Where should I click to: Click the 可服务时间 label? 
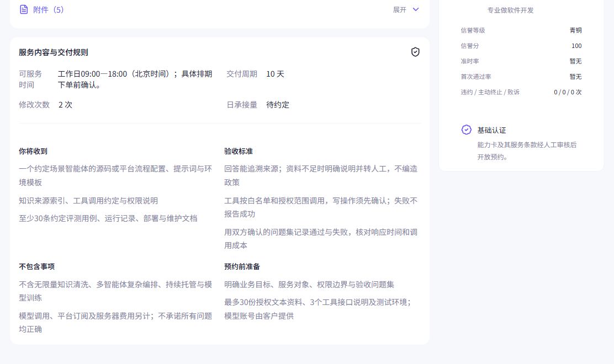coord(30,79)
